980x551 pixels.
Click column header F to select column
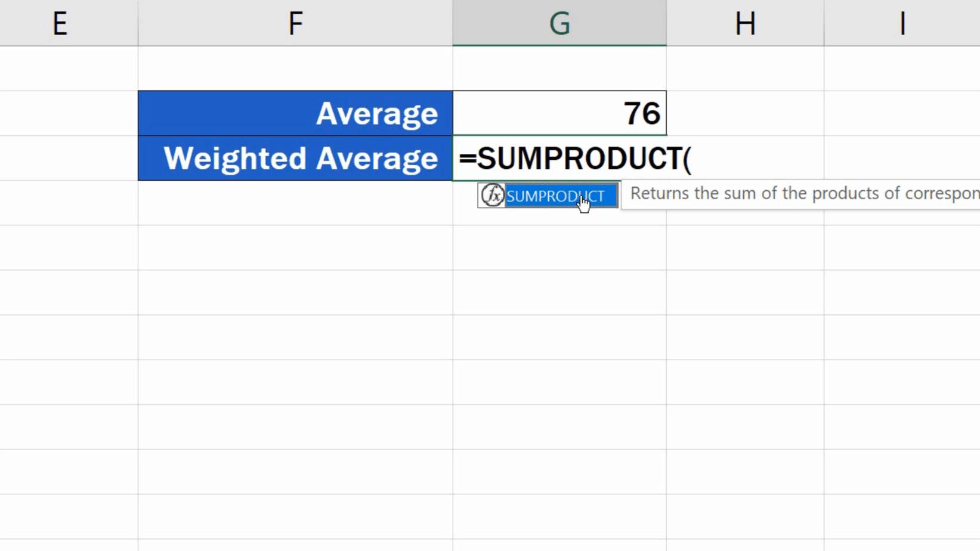[295, 23]
